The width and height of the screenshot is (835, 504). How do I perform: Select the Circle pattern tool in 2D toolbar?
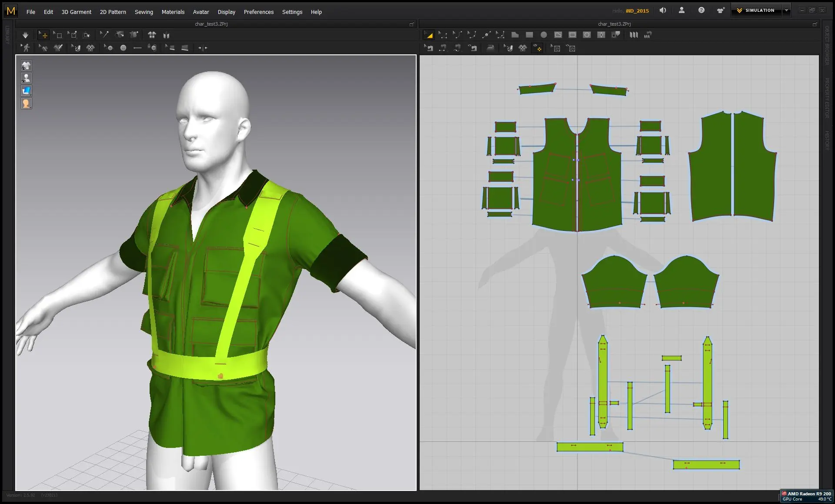click(x=544, y=35)
